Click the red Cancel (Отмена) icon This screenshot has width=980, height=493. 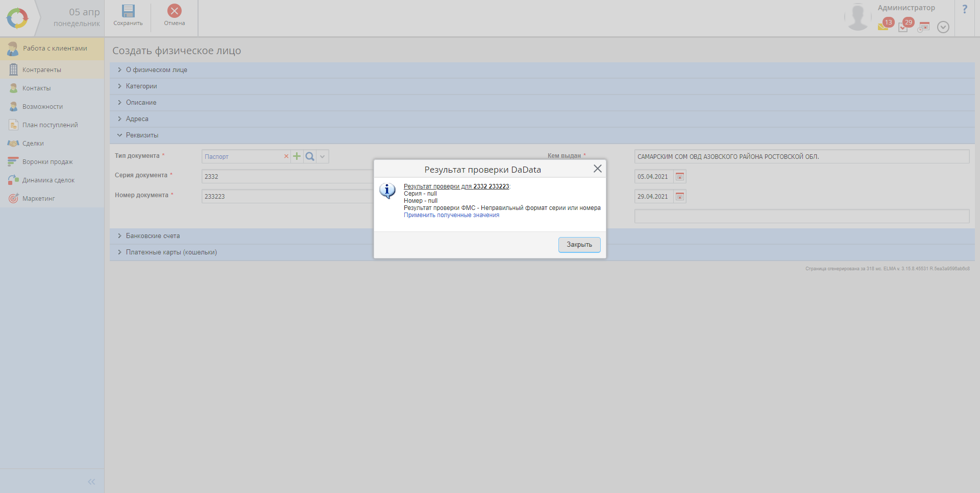click(x=175, y=11)
